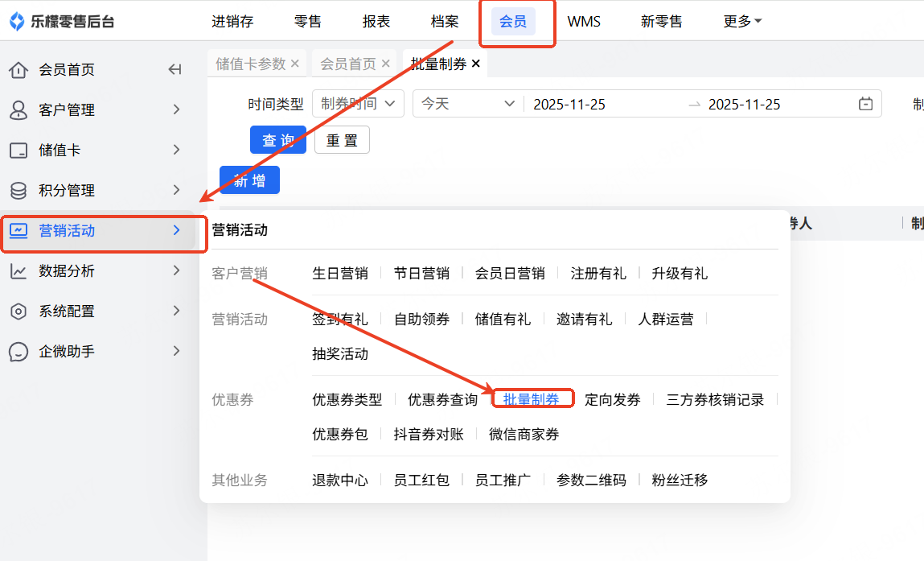Expand the 储值卡 submenu chevron
The height and width of the screenshot is (561, 924).
[176, 150]
